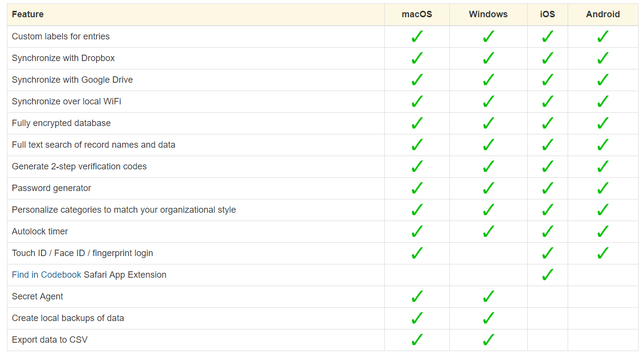The height and width of the screenshot is (357, 644).
Task: Click the Windows checkmark for Personalize categories
Action: coord(488,210)
